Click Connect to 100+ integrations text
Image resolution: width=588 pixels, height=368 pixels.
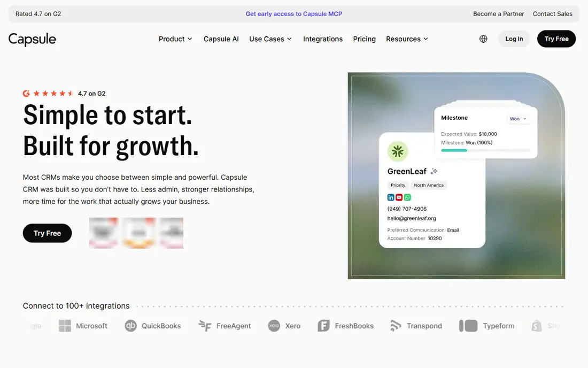point(76,306)
